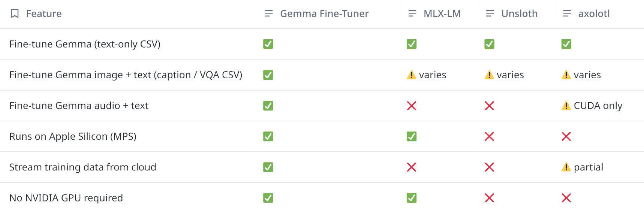Click Gemma Fine-Tuner checkmark for text-only CSV row

(x=268, y=44)
